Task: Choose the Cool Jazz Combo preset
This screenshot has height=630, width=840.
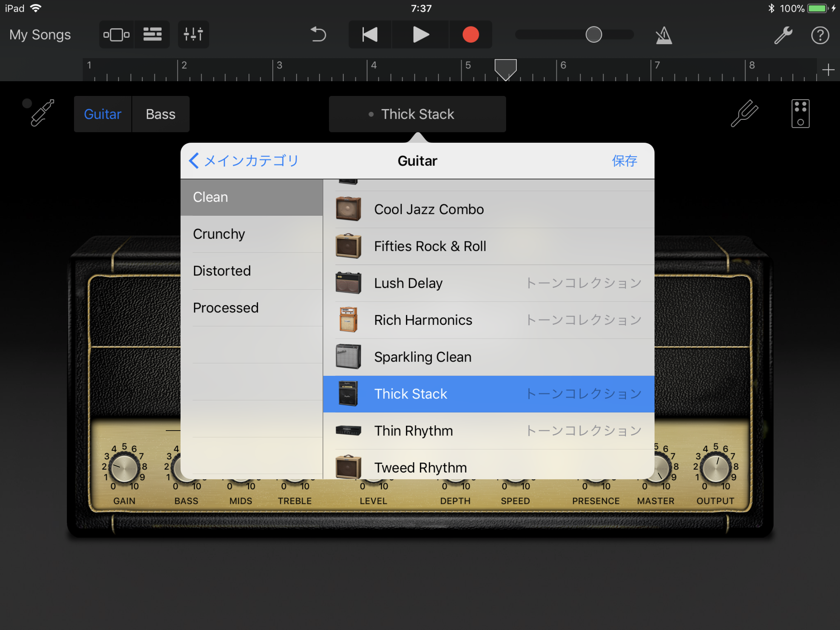Action: pos(489,209)
